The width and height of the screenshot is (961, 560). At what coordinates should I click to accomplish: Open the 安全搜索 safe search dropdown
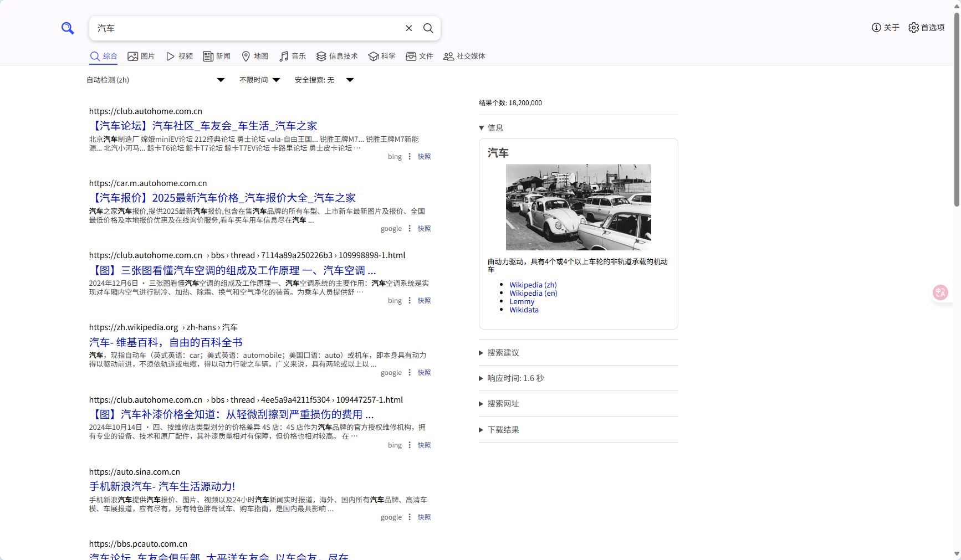[x=324, y=80]
